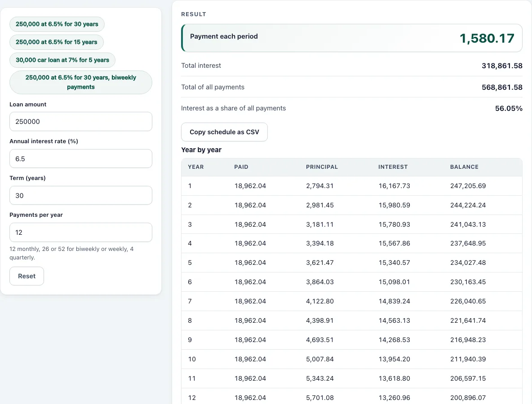Click year 5 balance 234,027.48
Viewport: 532px width, 404px height.
coord(468,263)
